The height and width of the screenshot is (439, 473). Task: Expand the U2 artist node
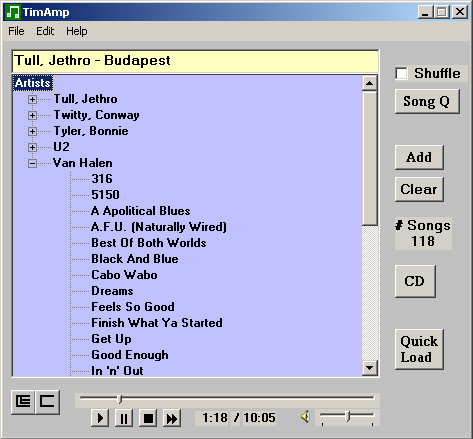[x=32, y=147]
